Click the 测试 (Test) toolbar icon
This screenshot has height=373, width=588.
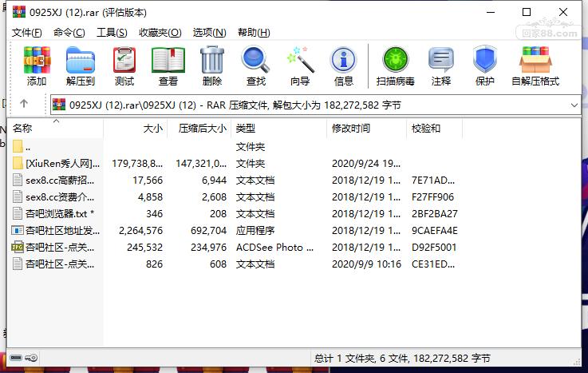point(124,60)
